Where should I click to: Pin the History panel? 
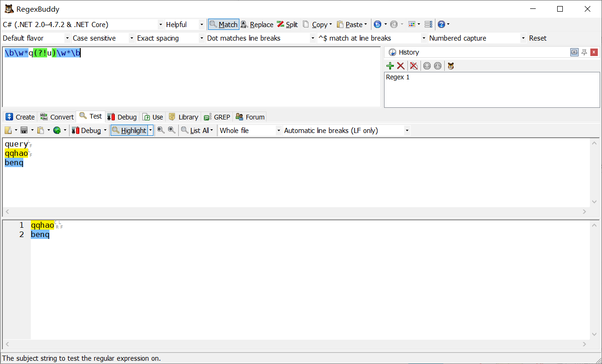point(584,52)
